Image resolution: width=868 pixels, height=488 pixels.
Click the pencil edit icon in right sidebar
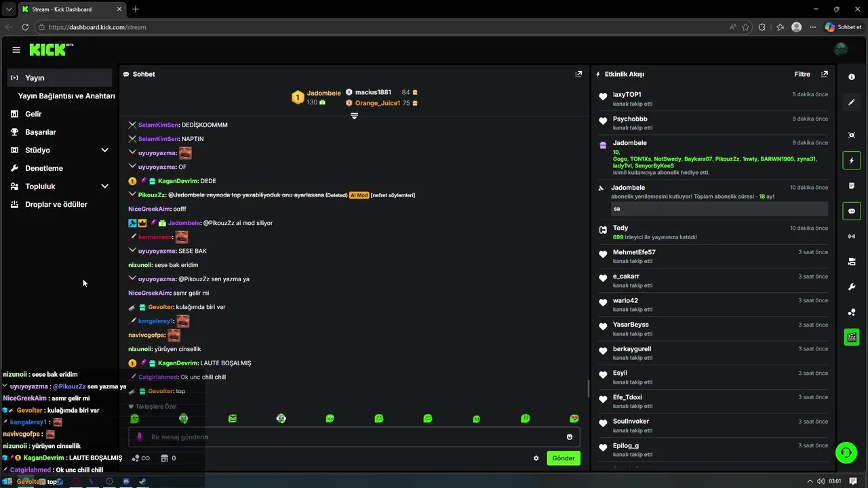coord(852,102)
